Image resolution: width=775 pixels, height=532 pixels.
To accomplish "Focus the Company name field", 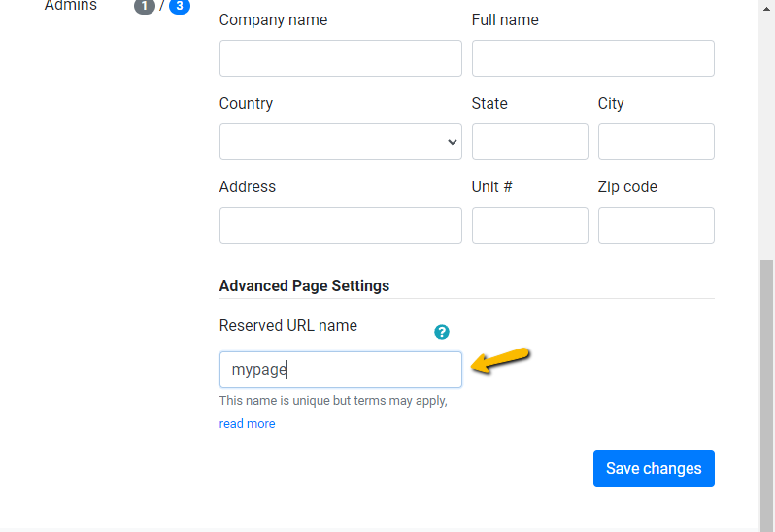I will pyautogui.click(x=340, y=58).
